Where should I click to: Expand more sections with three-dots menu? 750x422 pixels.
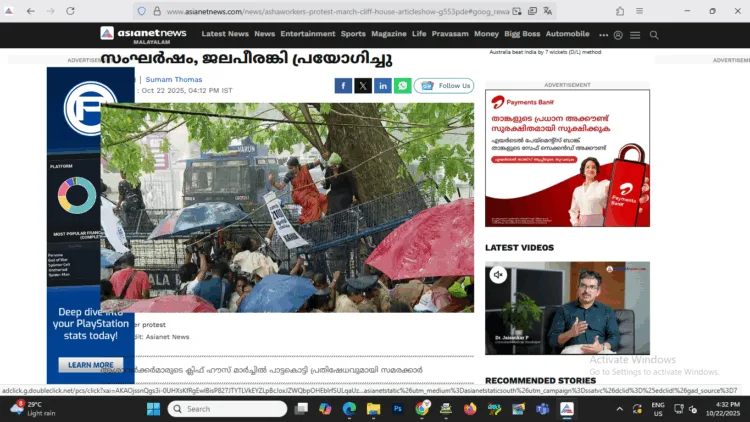[x=603, y=34]
